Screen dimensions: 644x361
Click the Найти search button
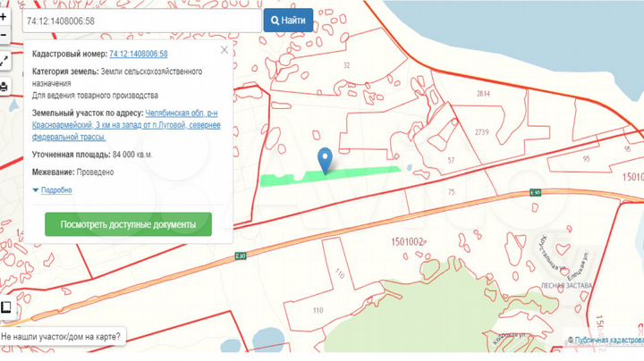288,20
